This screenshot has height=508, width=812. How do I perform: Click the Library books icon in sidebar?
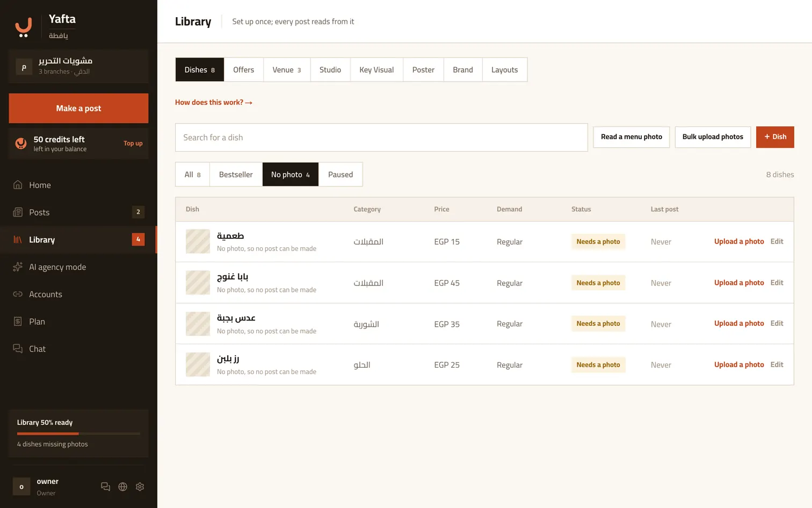point(18,240)
